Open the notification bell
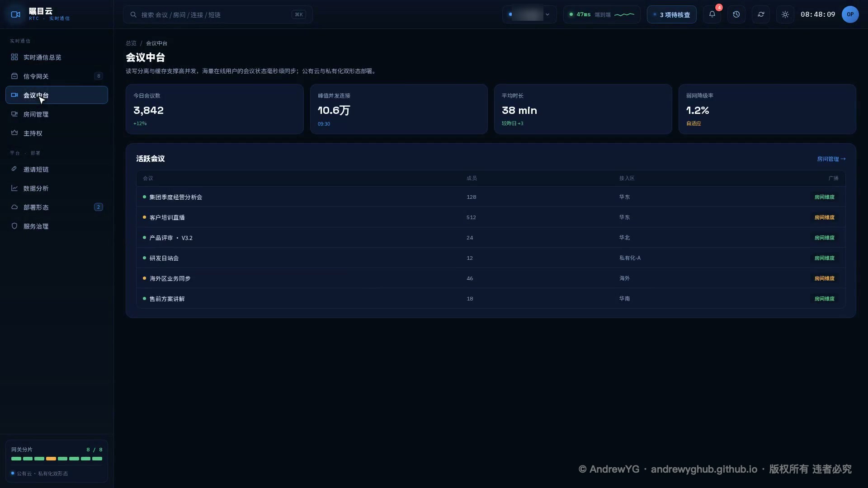Image resolution: width=868 pixels, height=488 pixels. (x=712, y=14)
